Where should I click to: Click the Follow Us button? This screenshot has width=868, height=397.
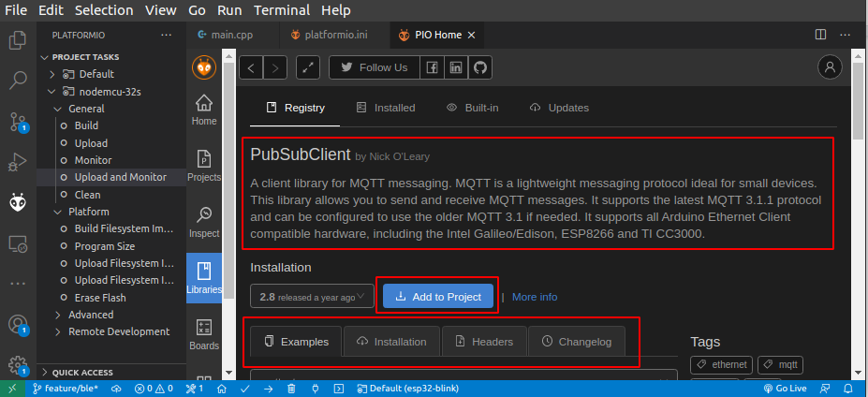(375, 67)
